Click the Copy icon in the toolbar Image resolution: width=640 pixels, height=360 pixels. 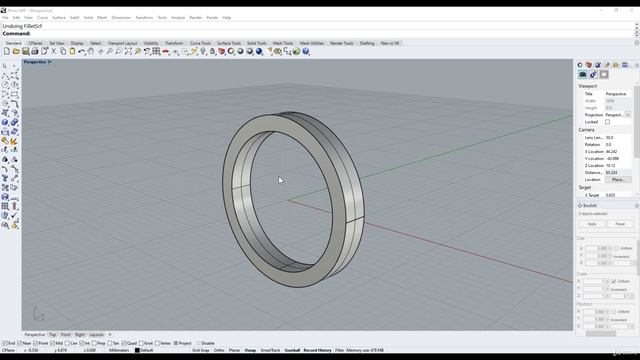click(63, 51)
